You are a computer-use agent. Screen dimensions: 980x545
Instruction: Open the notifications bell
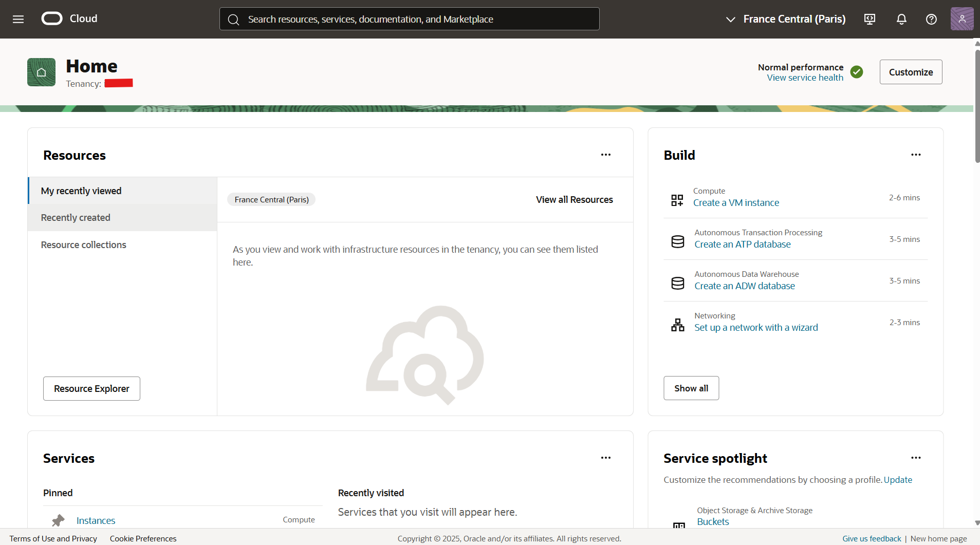coord(901,19)
